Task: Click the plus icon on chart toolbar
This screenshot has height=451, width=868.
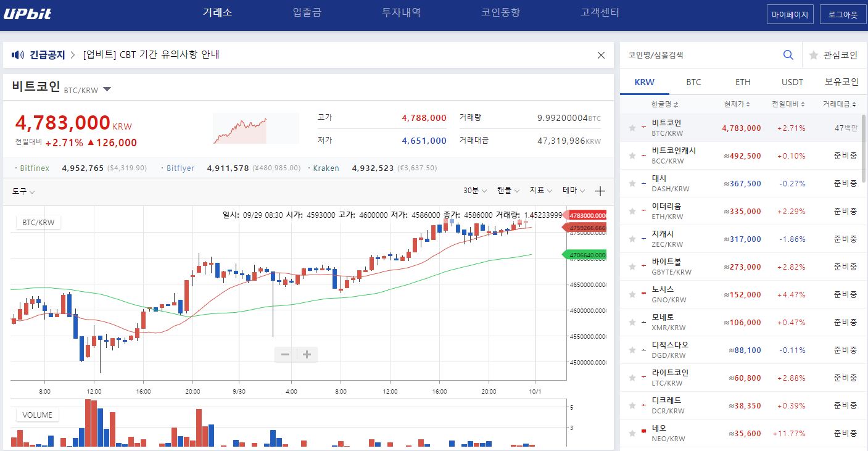Action: 600,191
